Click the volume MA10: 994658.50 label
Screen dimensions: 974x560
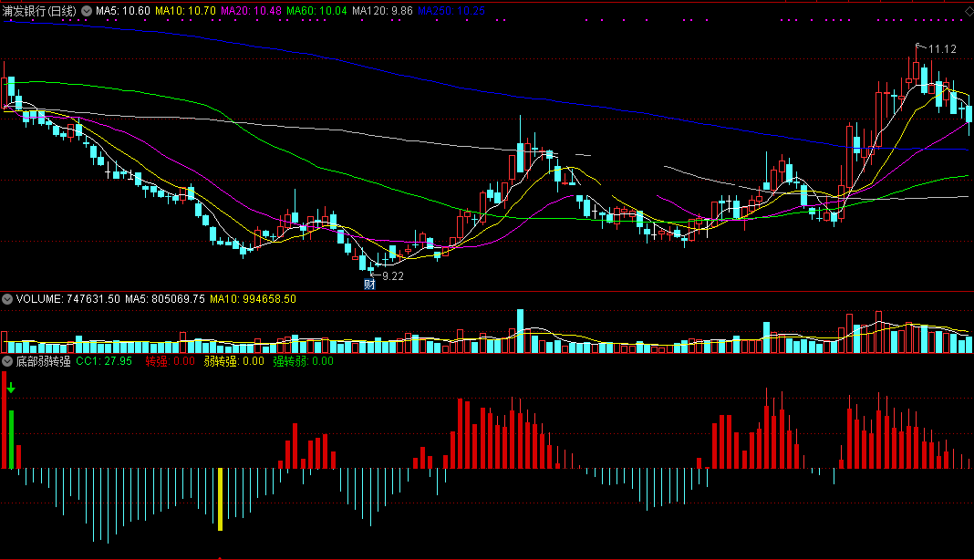[x=253, y=299]
